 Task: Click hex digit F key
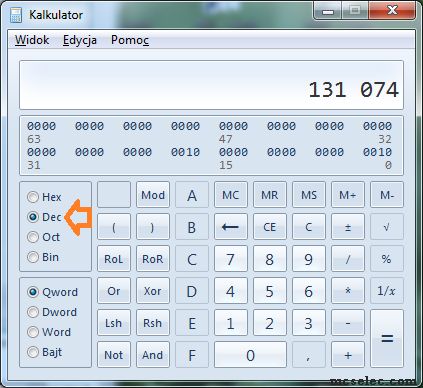192,355
